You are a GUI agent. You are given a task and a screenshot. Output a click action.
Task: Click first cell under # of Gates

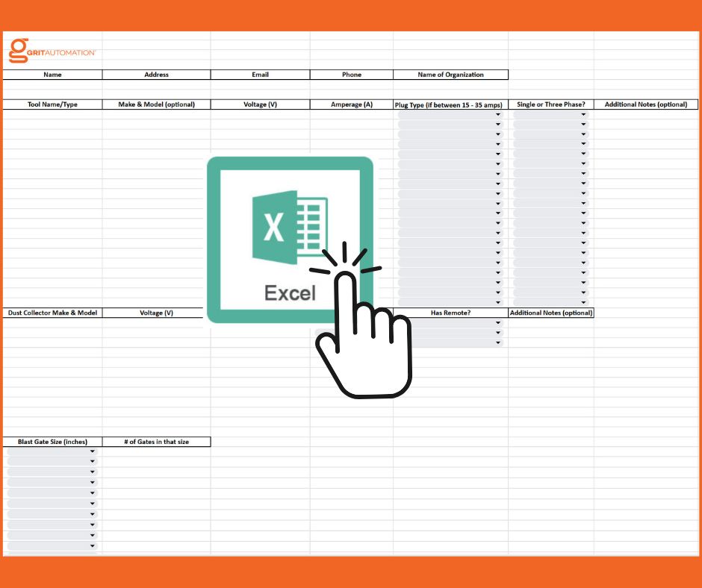click(156, 451)
